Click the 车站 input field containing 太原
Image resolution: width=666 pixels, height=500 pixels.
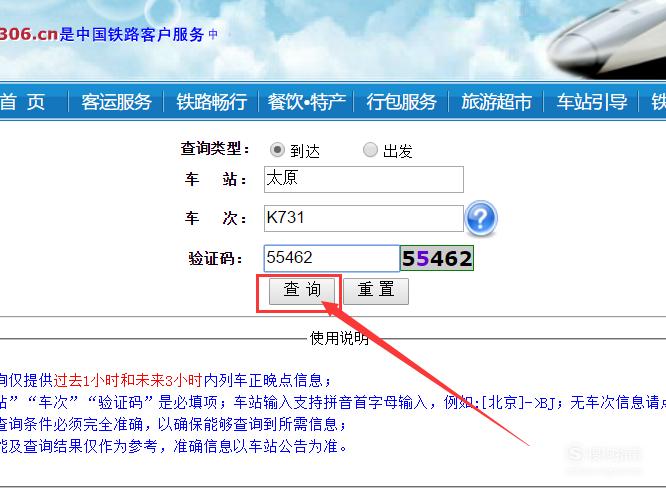click(x=364, y=179)
